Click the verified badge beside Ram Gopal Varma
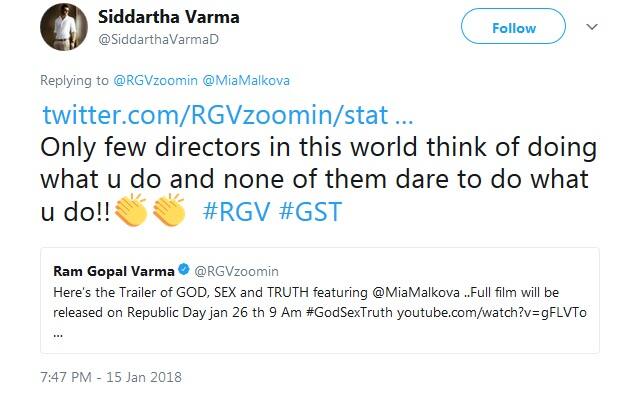Image resolution: width=640 pixels, height=397 pixels. 184,269
